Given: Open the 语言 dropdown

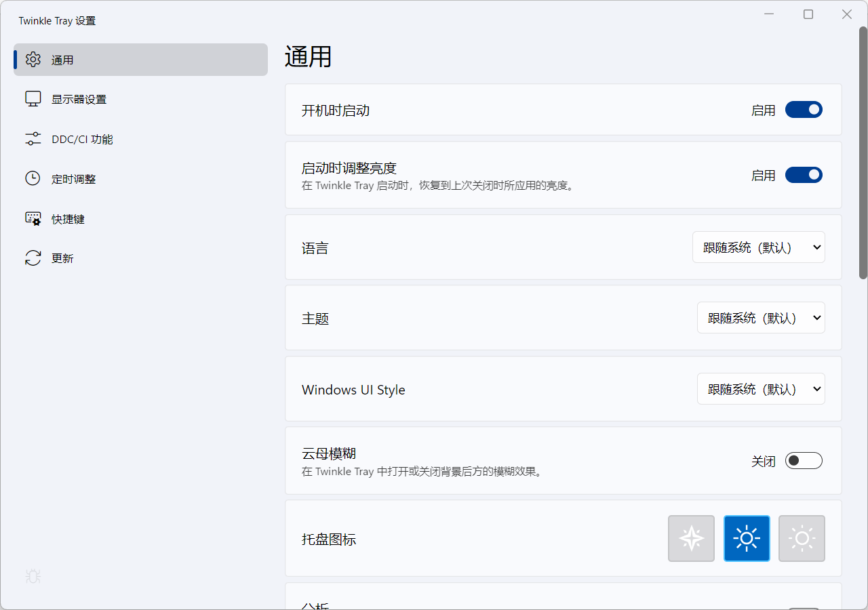Looking at the screenshot, I should (759, 247).
